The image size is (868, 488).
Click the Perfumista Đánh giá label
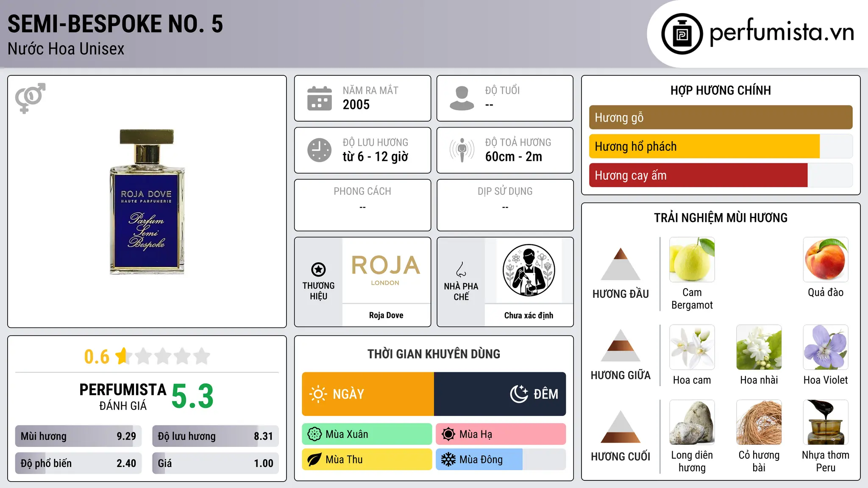[123, 396]
